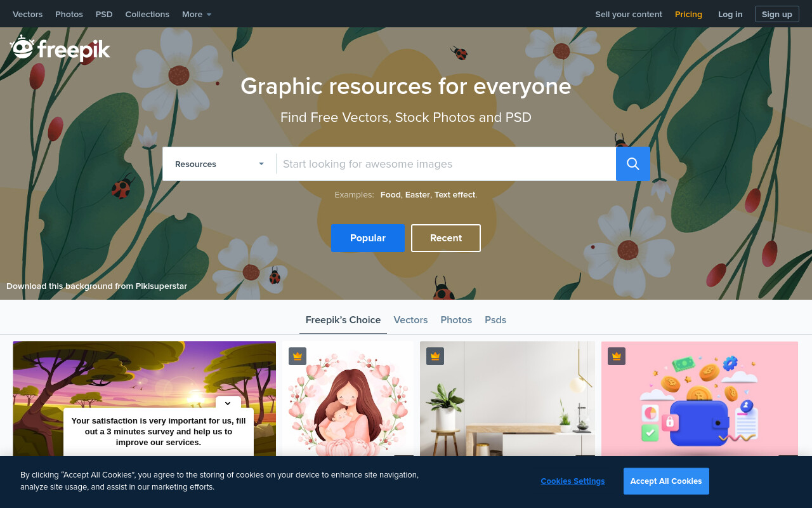Select the Freepik's Choice tab

pos(343,320)
